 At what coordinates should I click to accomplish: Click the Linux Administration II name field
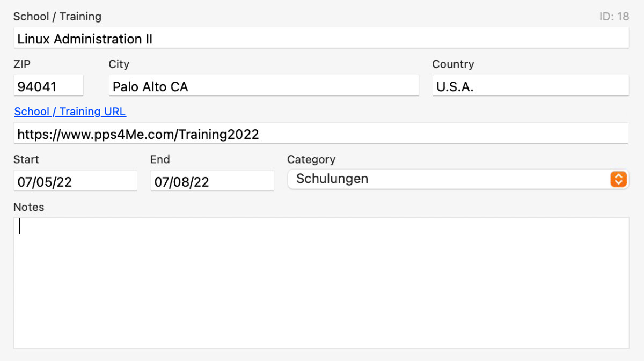pyautogui.click(x=321, y=39)
